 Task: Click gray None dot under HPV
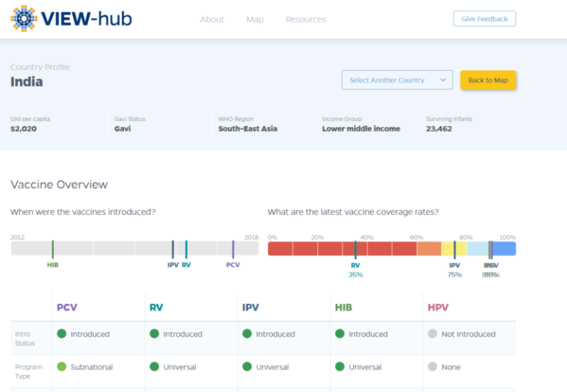433,366
